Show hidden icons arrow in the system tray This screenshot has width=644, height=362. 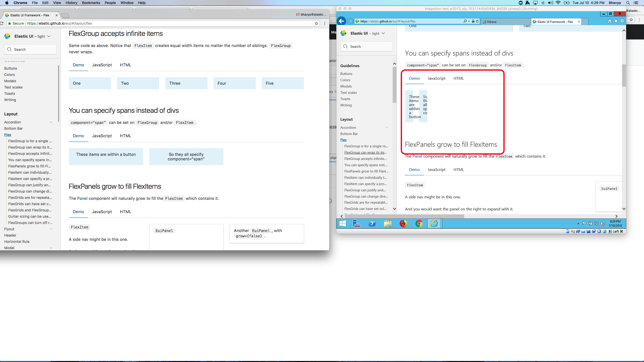(578, 223)
